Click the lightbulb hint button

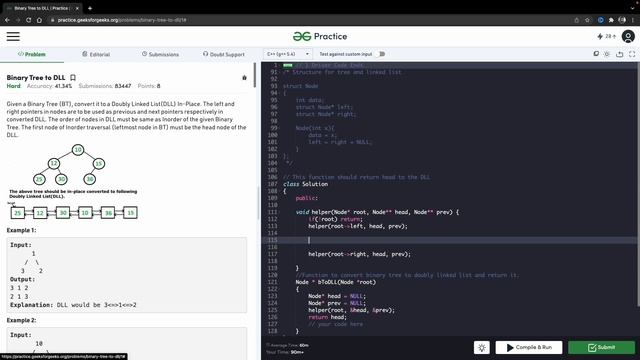point(482,347)
